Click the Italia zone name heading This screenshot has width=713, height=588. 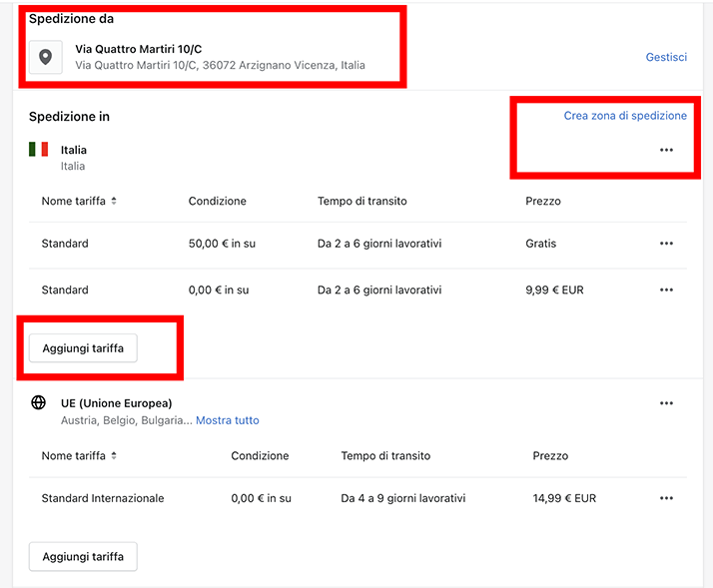point(74,150)
